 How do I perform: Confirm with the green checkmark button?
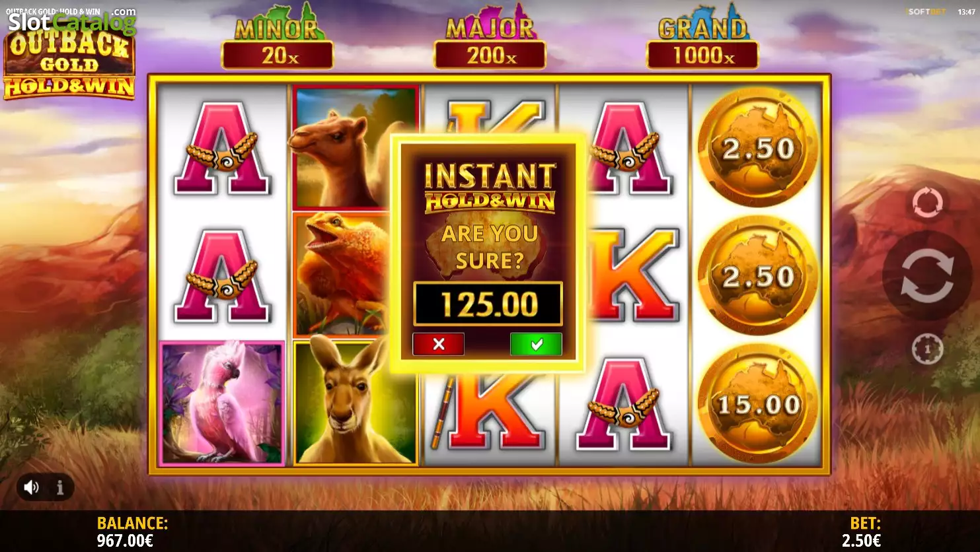point(536,344)
